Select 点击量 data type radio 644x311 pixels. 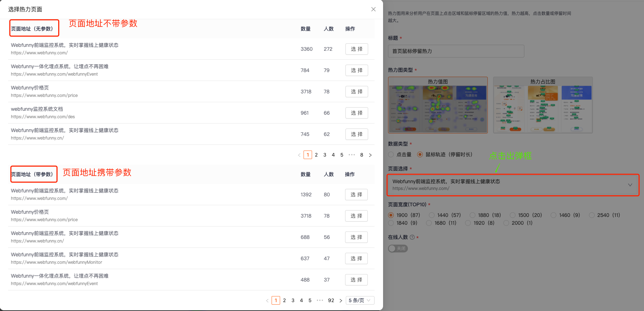(391, 154)
